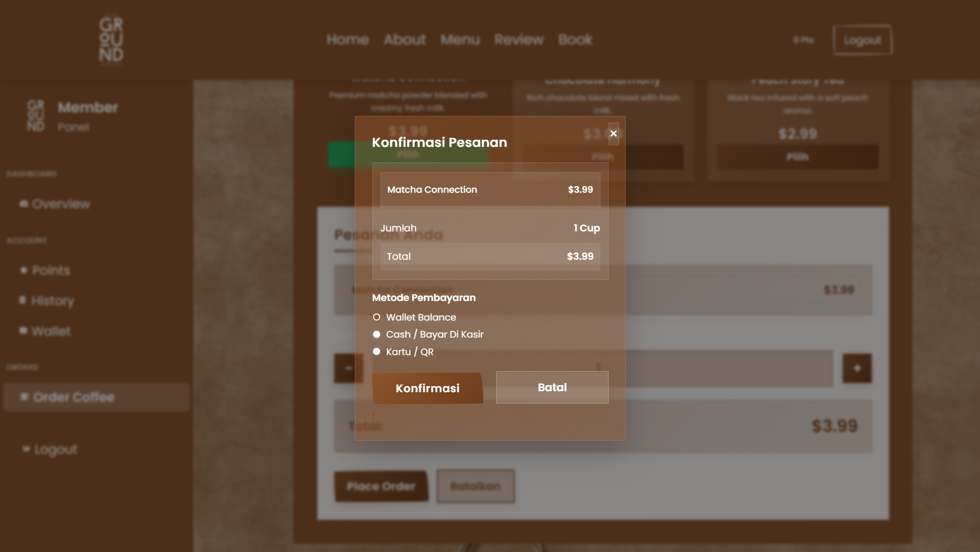Increase cup quantity with the plus stepper
This screenshot has height=552, width=980.
857,367
